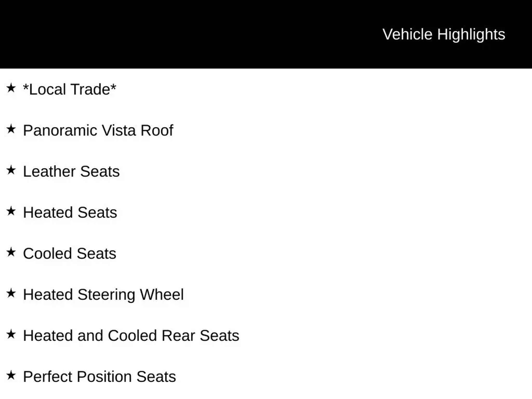The height and width of the screenshot is (399, 532).
Task: Click the star beside Local Trade
Action: (11, 88)
